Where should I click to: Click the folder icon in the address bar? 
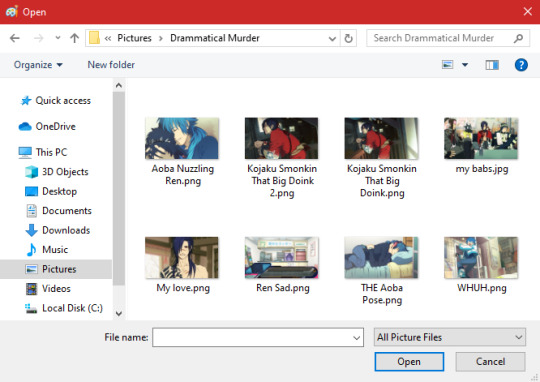[x=94, y=38]
